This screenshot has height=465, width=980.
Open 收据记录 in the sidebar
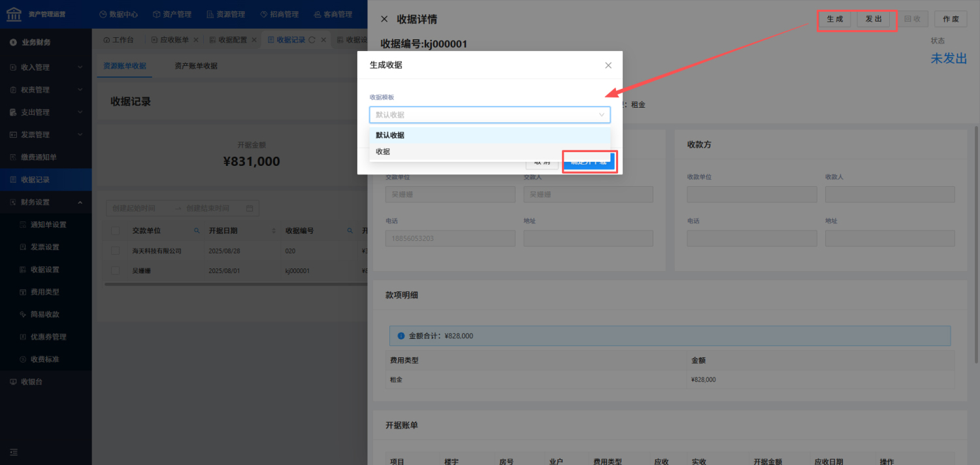point(46,180)
